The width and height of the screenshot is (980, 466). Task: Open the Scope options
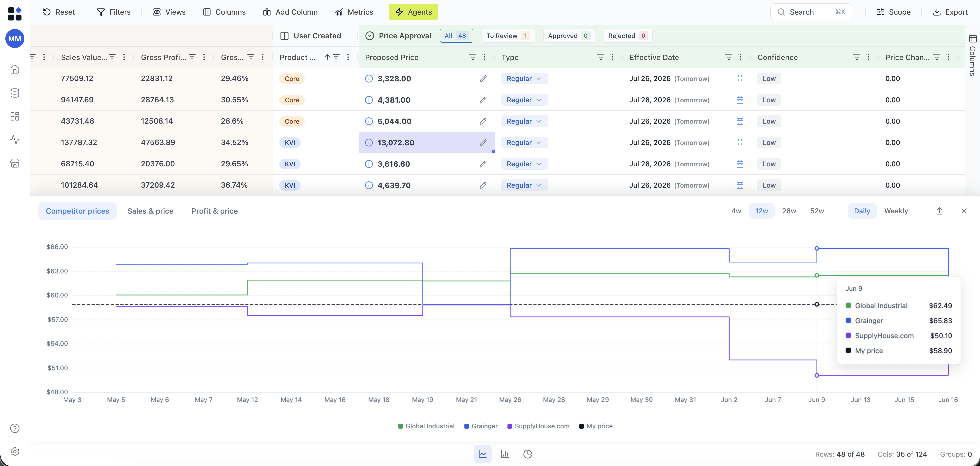[x=893, y=12]
